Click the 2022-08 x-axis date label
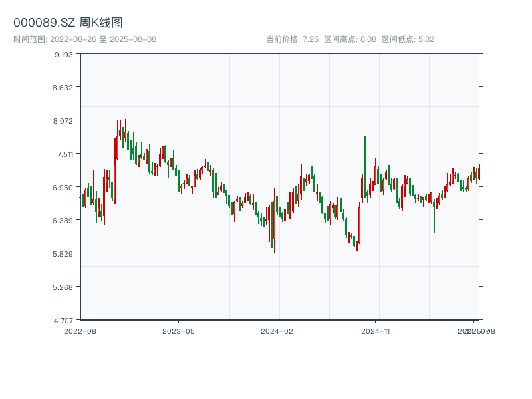532x399 pixels. click(80, 331)
